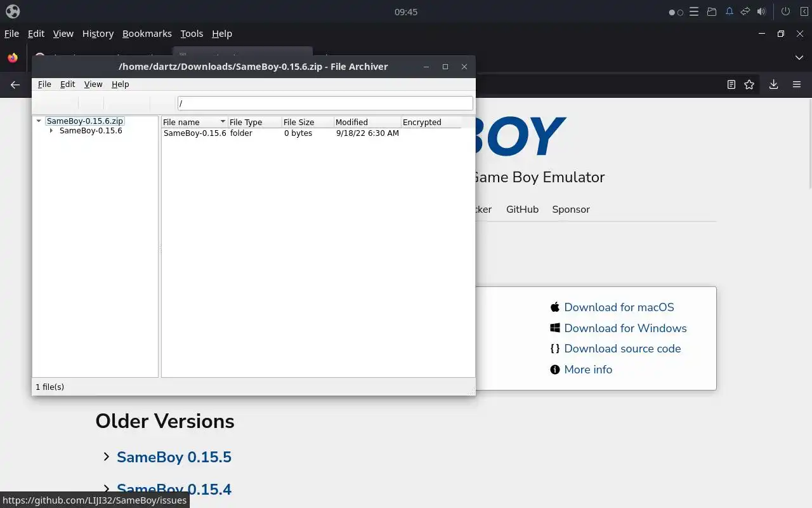This screenshot has height=508, width=812.
Task: Restore down the Firefox window
Action: (781, 34)
